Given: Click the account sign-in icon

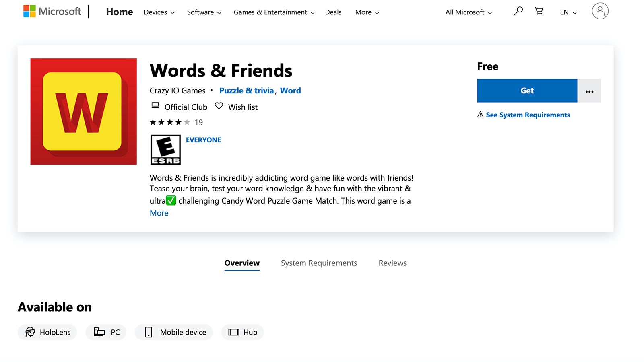Looking at the screenshot, I should pos(600,11).
